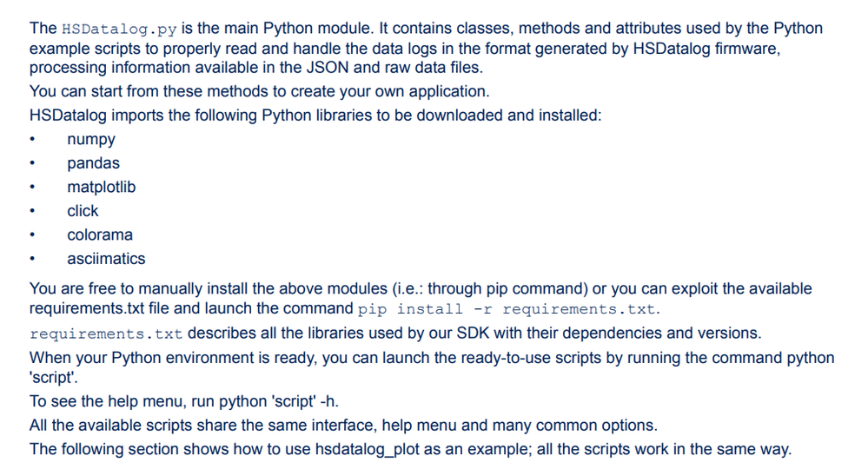The height and width of the screenshot is (469, 868).
Task: Select the numpy list item
Action: (91, 139)
